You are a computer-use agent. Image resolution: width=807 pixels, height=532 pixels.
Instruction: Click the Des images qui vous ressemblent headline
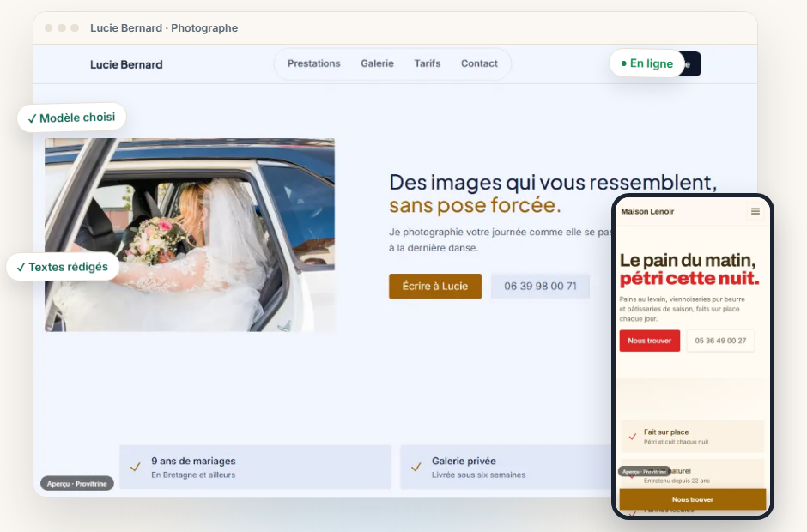coord(553,183)
